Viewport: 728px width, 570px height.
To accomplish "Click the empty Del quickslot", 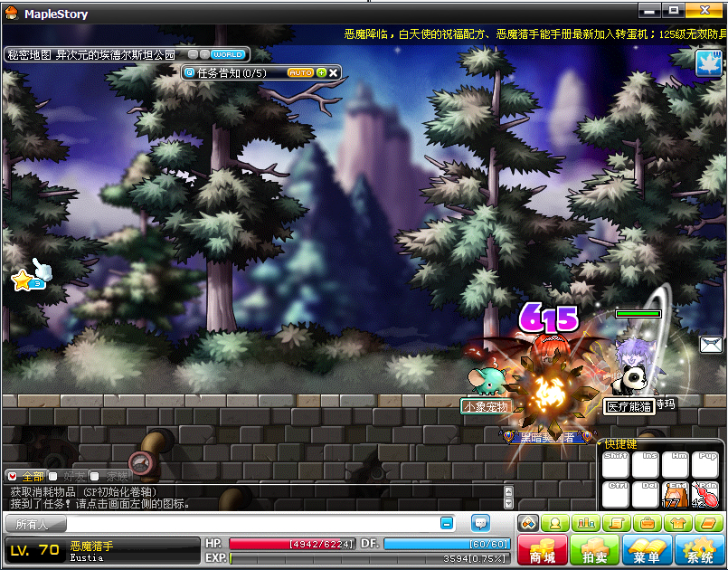I will [646, 494].
